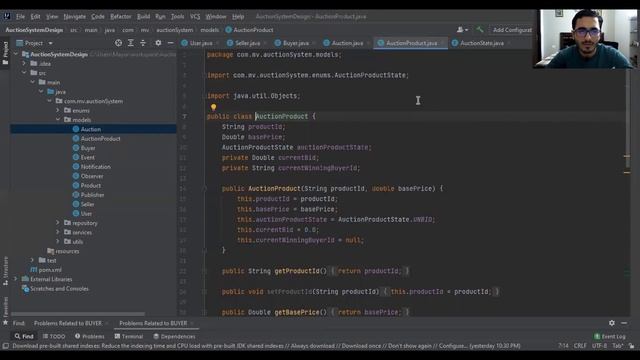Expand the utils package
Screen dimensions: 640x360
(58, 242)
